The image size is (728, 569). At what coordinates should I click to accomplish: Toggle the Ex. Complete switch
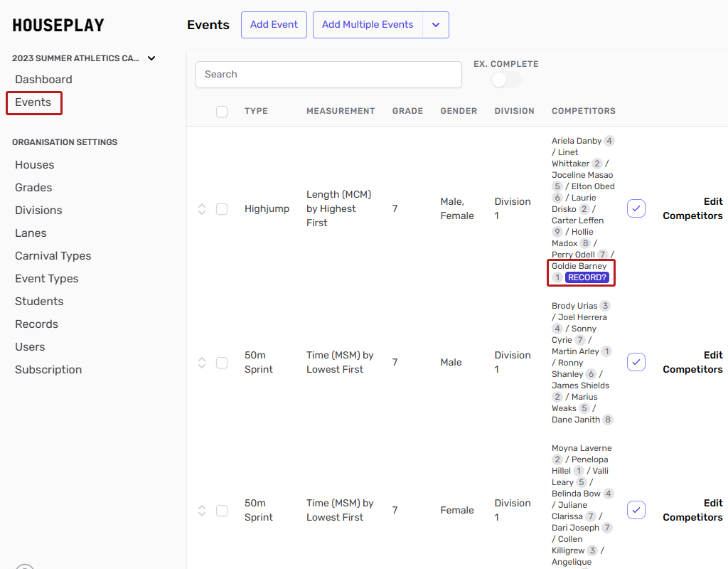pyautogui.click(x=505, y=80)
